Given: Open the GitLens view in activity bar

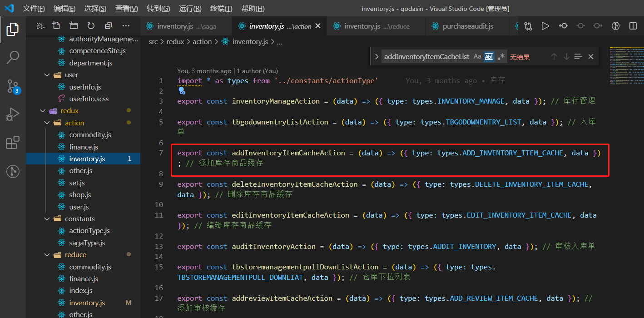Looking at the screenshot, I should coord(13,171).
